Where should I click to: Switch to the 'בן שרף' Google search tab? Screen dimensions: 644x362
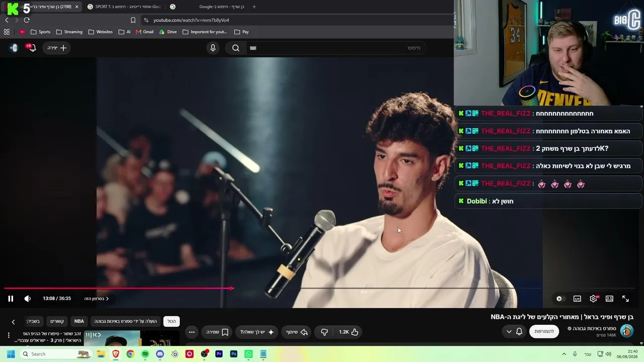tap(206, 7)
